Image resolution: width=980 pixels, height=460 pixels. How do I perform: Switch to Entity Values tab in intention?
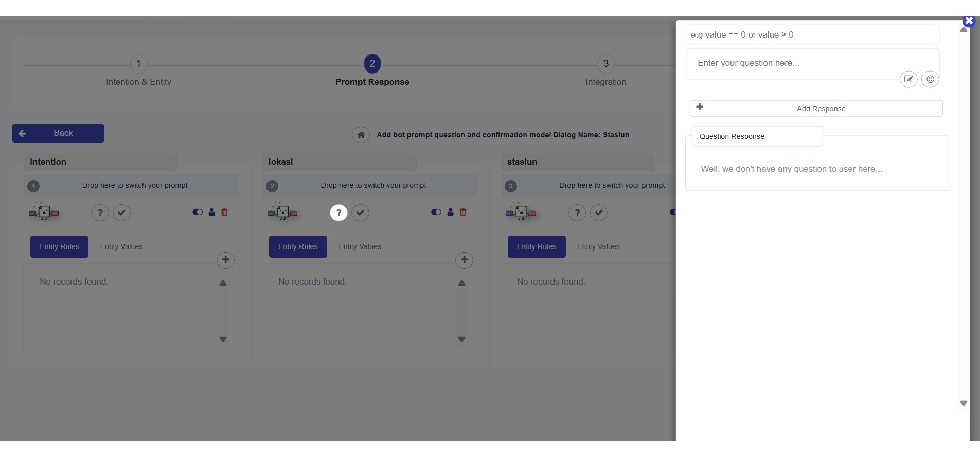click(121, 246)
